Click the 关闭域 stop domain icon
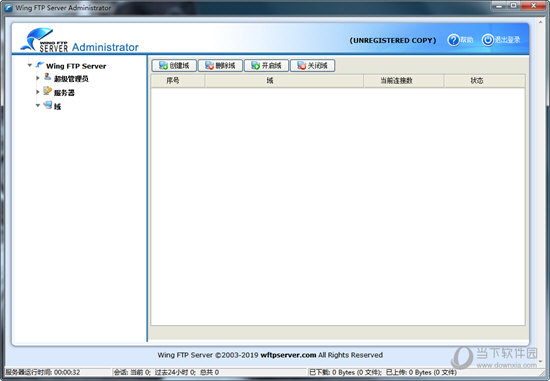 [302, 66]
